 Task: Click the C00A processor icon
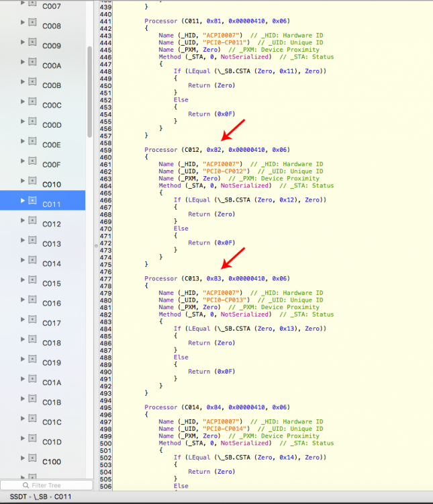click(32, 61)
